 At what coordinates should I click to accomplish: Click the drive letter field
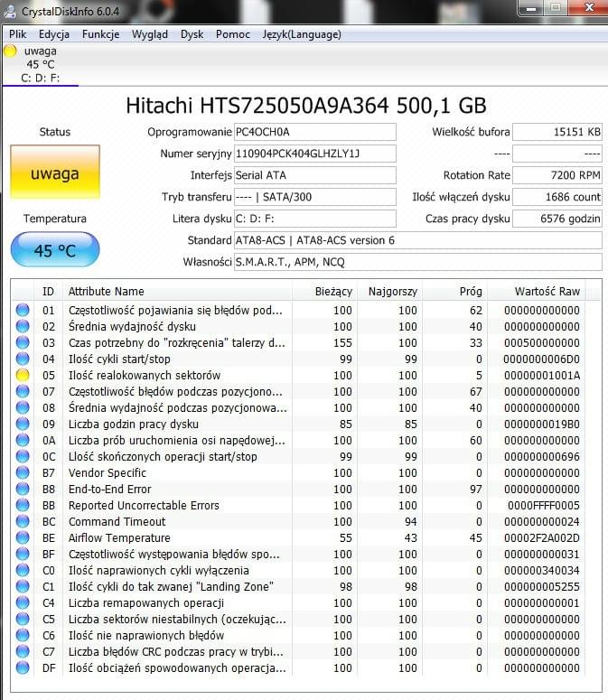tap(315, 219)
